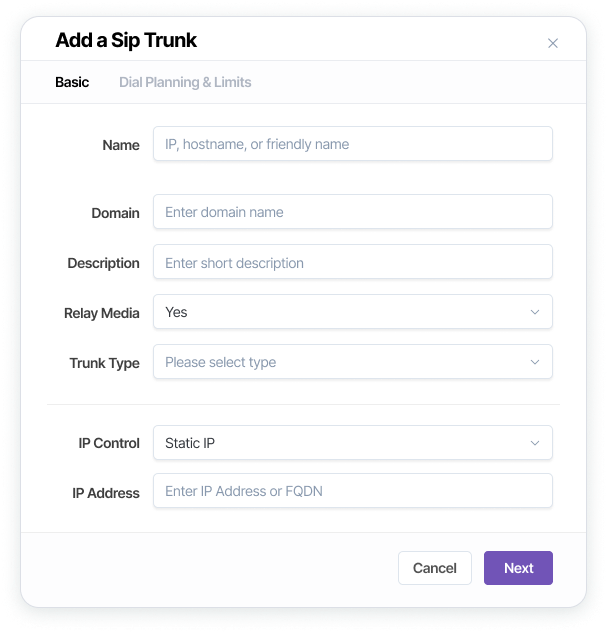Click the Trunk Type label text
The height and width of the screenshot is (632, 607).
(x=104, y=363)
